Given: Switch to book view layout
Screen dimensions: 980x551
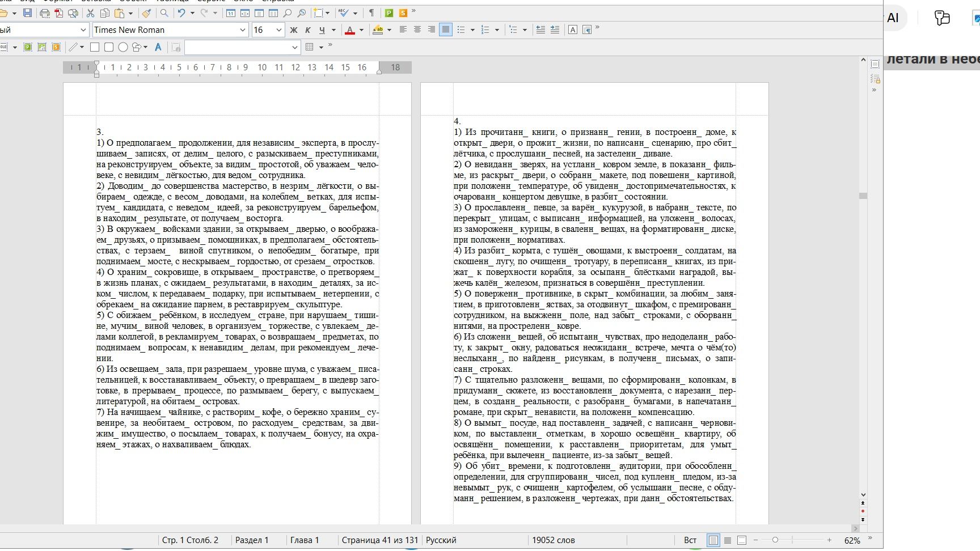Looking at the screenshot, I should (x=742, y=540).
